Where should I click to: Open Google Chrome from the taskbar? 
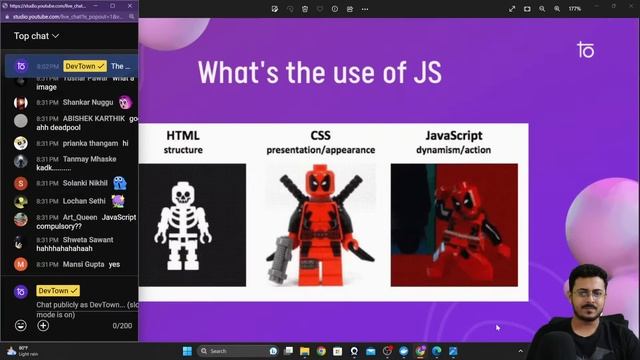point(321,351)
